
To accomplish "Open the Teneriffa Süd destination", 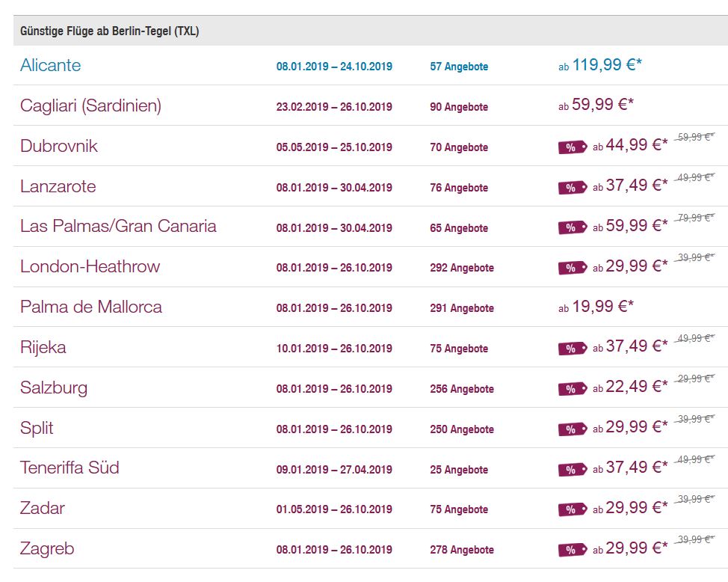I will coord(70,468).
